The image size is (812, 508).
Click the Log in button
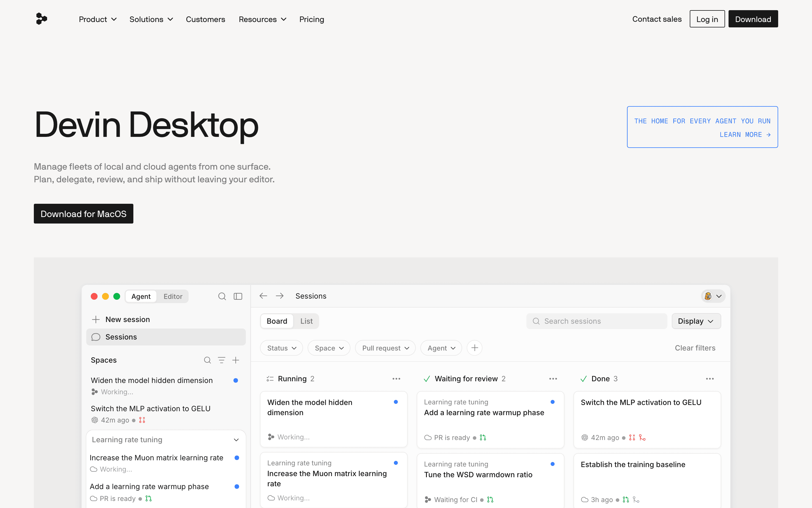(707, 19)
